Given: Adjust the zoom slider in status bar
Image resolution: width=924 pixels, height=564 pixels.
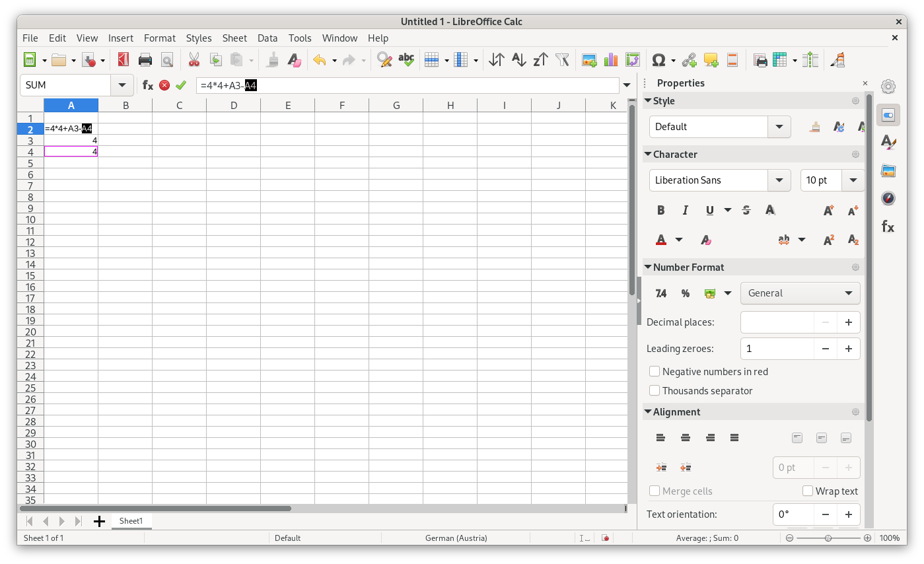Looking at the screenshot, I should click(x=828, y=538).
